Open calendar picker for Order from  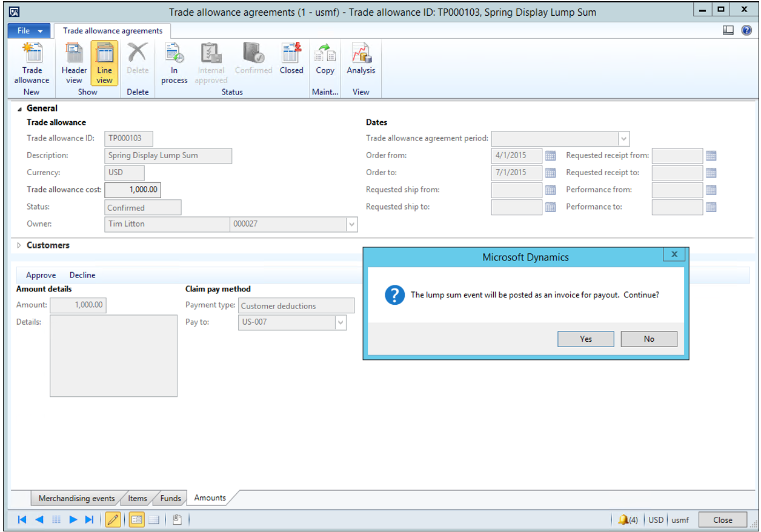[550, 156]
